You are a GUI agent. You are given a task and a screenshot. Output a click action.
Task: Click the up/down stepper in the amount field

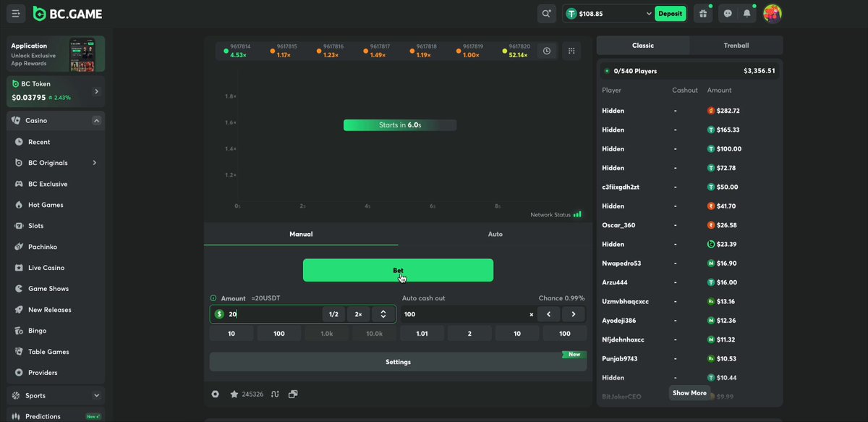pyautogui.click(x=383, y=314)
